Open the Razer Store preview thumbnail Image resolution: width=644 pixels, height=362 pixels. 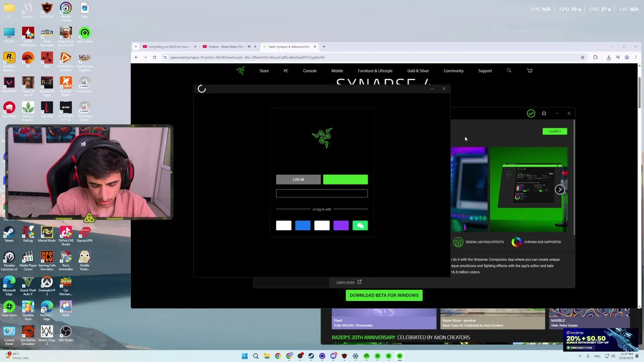(493, 319)
